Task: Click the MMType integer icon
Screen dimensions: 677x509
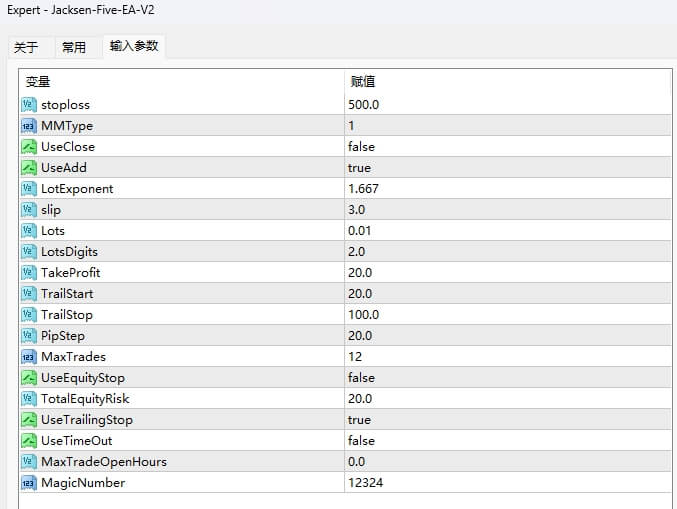Action: 29,126
